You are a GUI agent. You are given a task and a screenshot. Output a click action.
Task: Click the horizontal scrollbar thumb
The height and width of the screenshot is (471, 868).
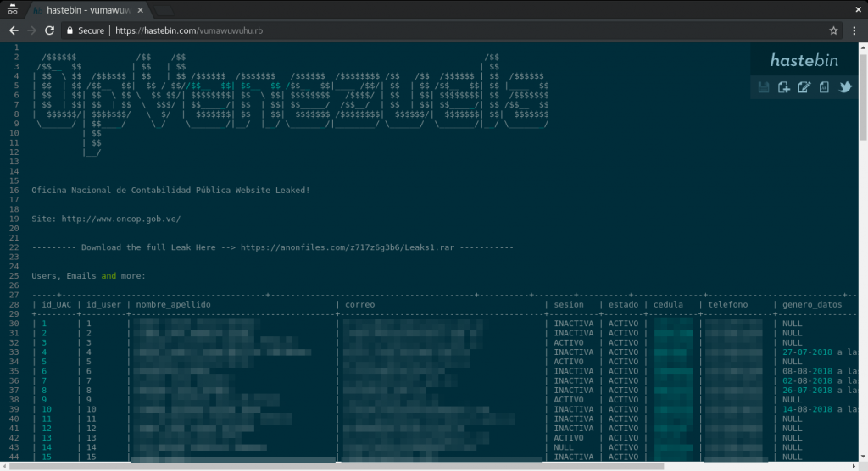point(337,467)
